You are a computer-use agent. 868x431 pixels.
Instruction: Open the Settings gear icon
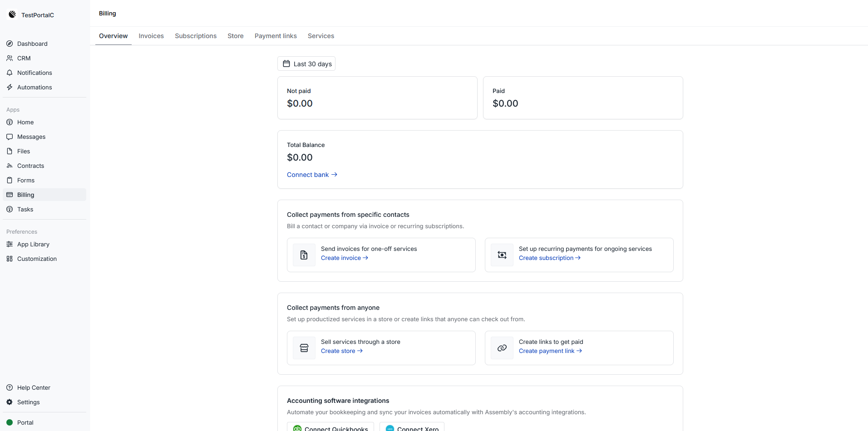coord(10,402)
